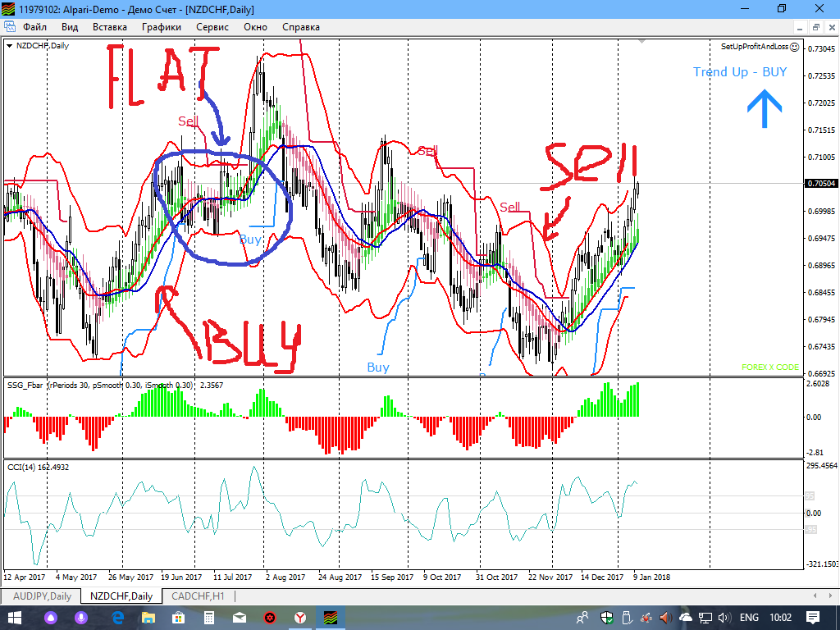
Task: Open the Сервис menu
Action: [212, 27]
